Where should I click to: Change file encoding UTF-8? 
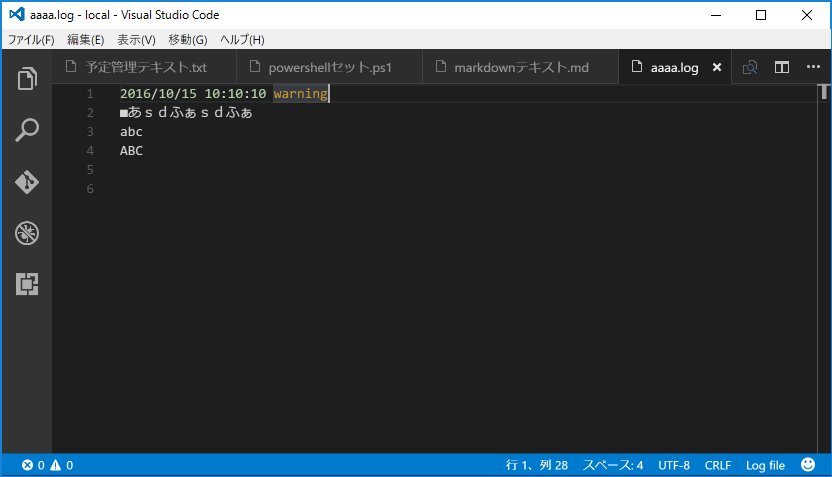click(x=674, y=465)
